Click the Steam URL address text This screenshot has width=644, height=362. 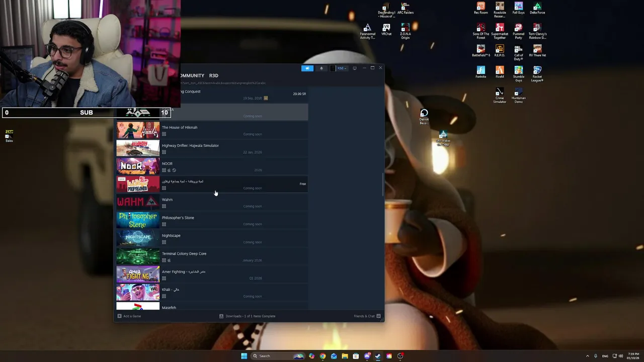coord(223,83)
